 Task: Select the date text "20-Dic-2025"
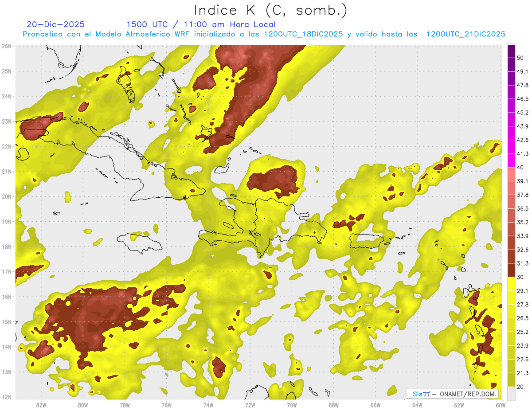tap(55, 24)
